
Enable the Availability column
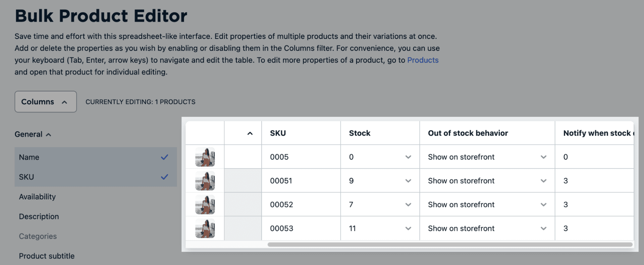click(37, 197)
